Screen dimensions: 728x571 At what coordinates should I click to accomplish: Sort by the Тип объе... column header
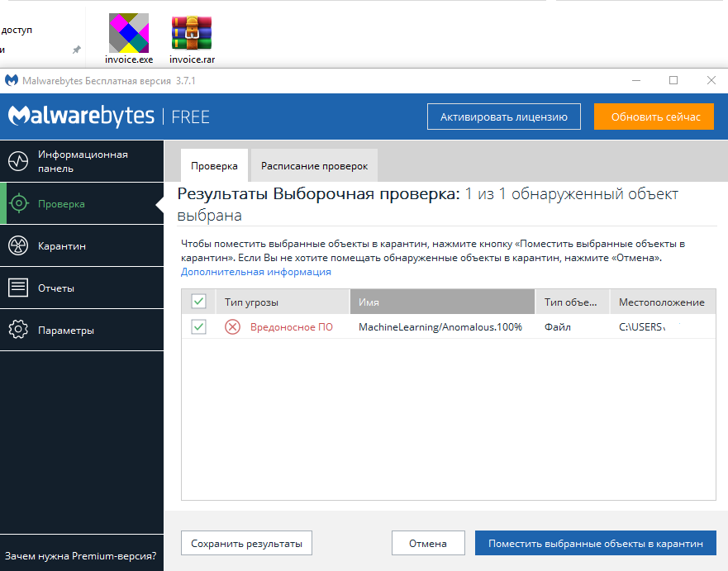(x=573, y=302)
